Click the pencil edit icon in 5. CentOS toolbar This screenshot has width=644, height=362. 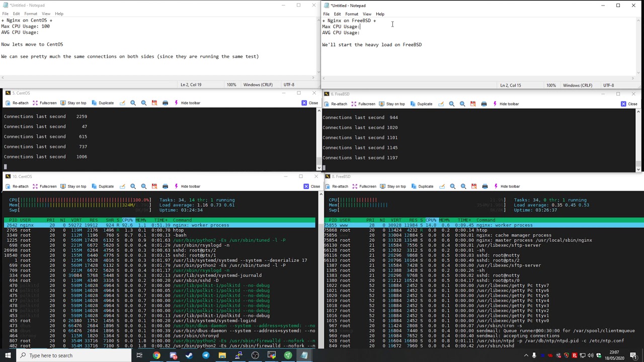[122, 103]
